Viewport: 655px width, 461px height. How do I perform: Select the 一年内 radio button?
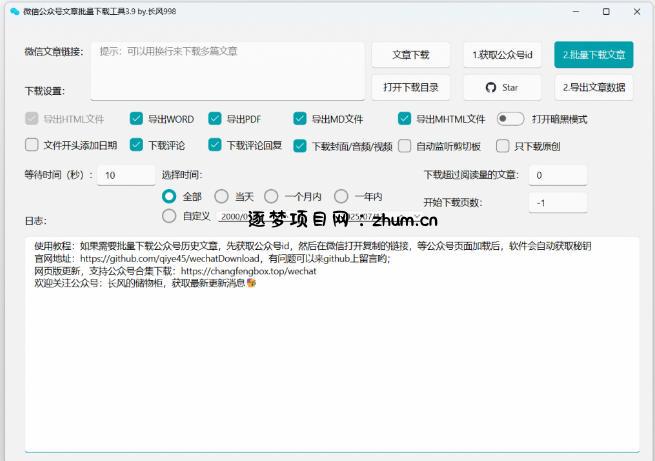[x=341, y=196]
